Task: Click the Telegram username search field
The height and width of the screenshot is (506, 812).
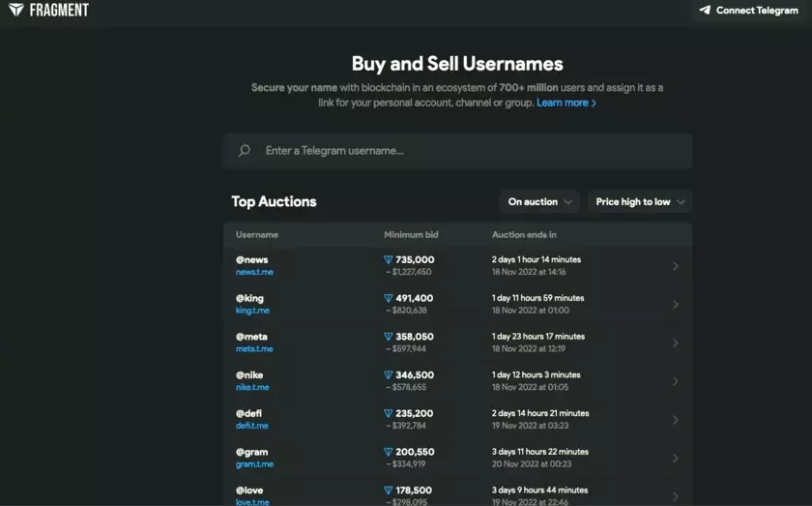Action: pos(458,151)
